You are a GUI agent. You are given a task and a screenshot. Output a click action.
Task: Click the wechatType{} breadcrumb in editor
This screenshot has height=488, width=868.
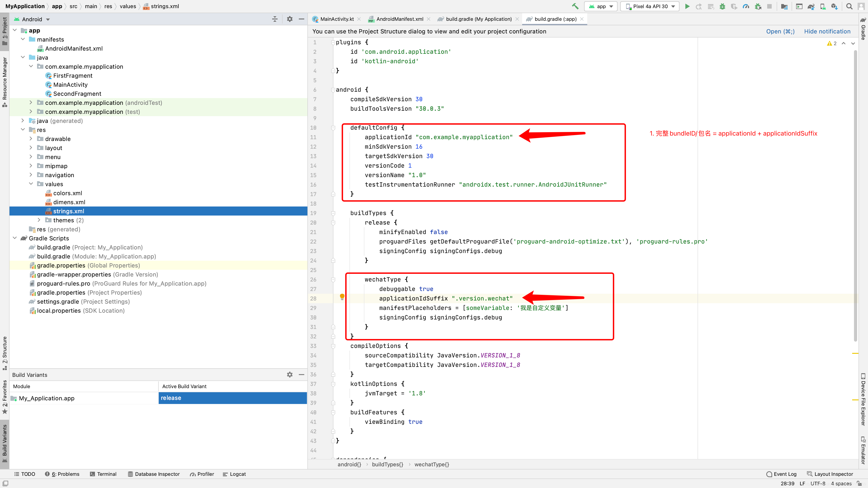(x=431, y=464)
